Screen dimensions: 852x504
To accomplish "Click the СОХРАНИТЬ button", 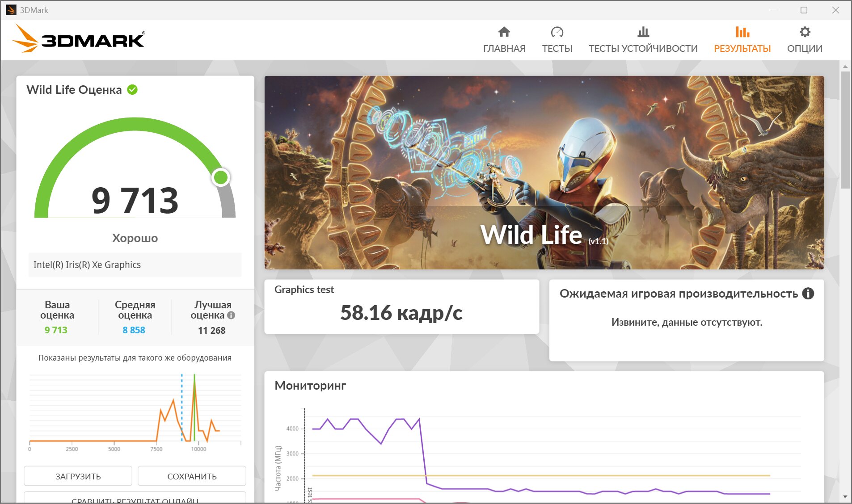I will (x=192, y=476).
